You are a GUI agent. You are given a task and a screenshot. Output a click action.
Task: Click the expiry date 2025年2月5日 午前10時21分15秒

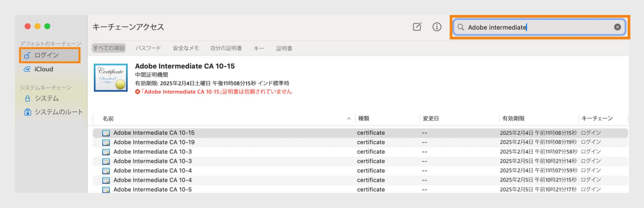click(538, 180)
